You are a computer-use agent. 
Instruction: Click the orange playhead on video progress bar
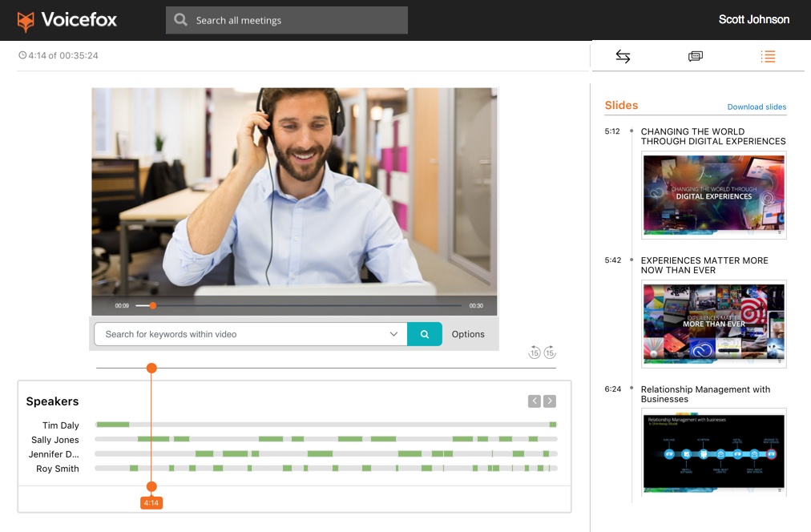(152, 305)
